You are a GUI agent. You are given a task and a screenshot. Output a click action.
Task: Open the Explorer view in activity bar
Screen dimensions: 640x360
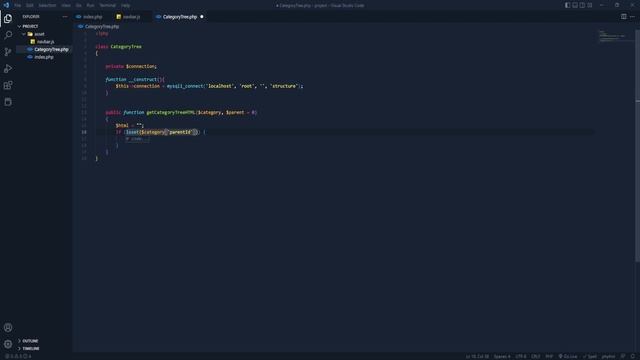pos(8,18)
